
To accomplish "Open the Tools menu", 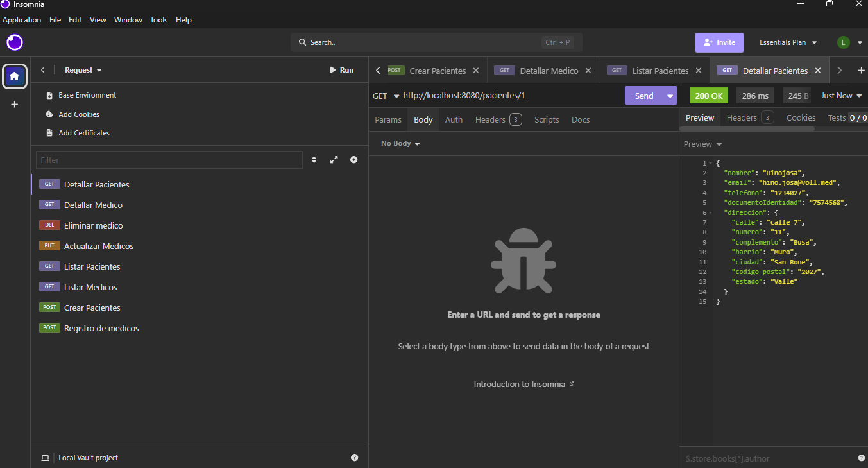I will 158,20.
